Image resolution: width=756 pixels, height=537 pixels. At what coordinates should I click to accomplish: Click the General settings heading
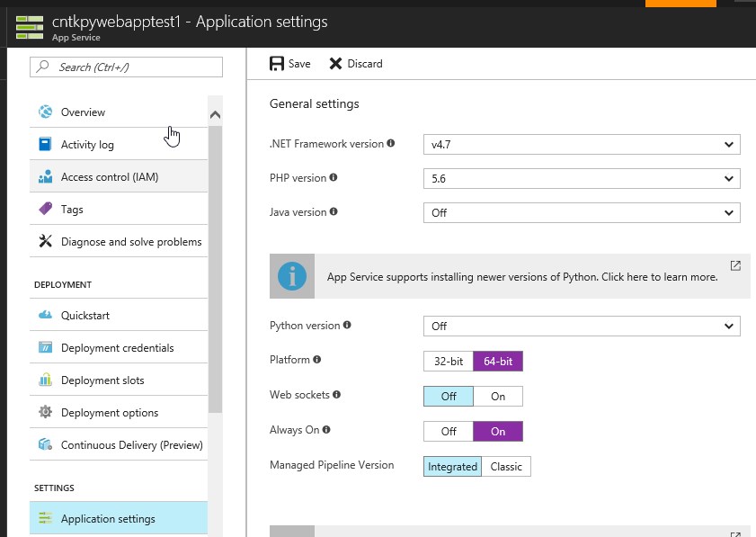315,103
